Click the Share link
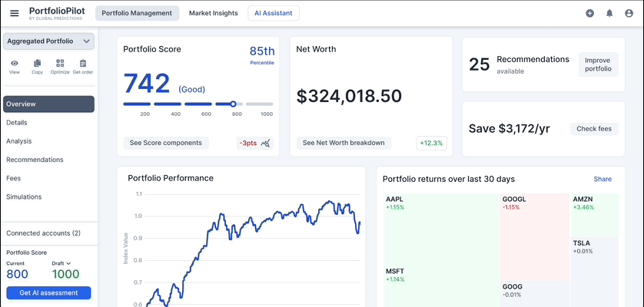Screen dimensions: 644x307 (603, 180)
